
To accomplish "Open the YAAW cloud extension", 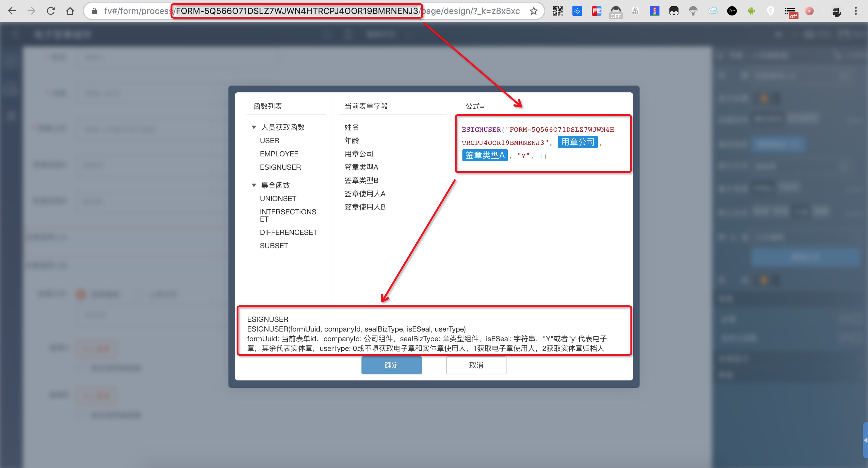I will tap(712, 11).
